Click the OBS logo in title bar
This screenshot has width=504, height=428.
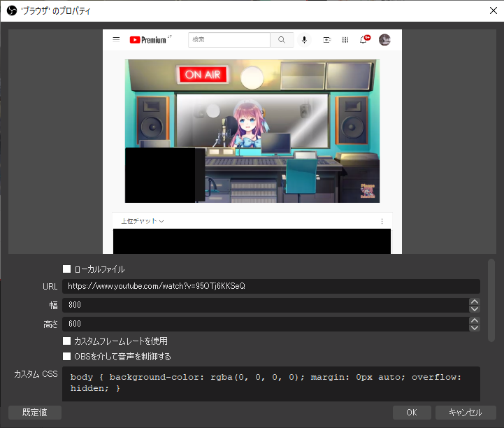pyautogui.click(x=12, y=11)
